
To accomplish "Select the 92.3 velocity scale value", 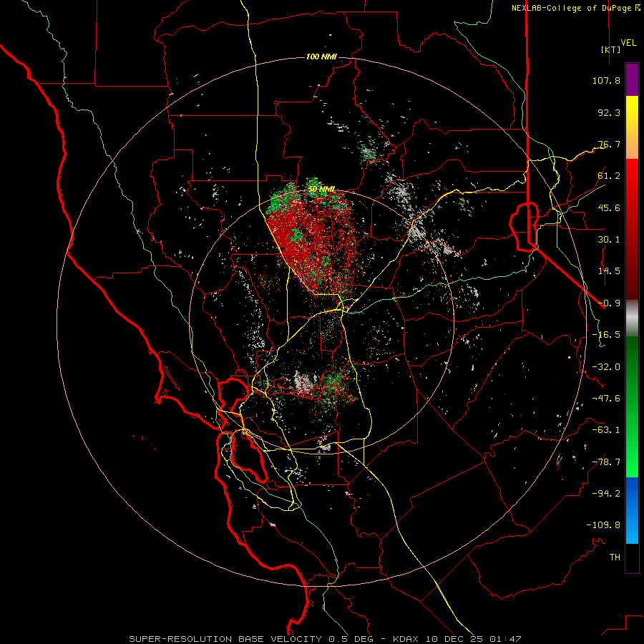I will tap(609, 112).
